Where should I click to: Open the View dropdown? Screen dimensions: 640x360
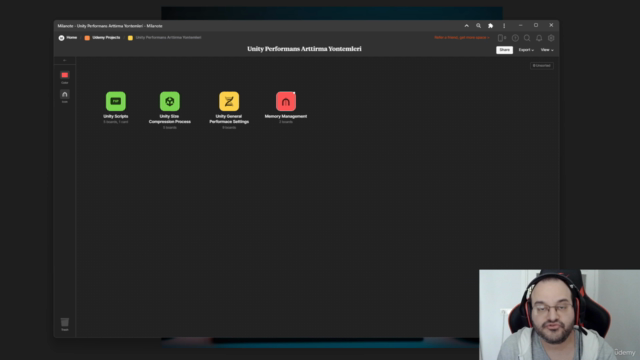click(547, 50)
